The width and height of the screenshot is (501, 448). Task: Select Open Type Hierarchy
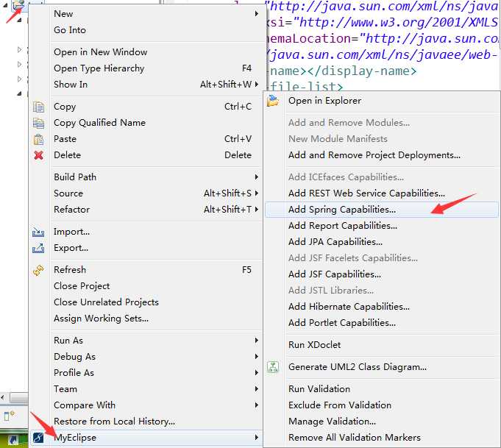(146, 68)
